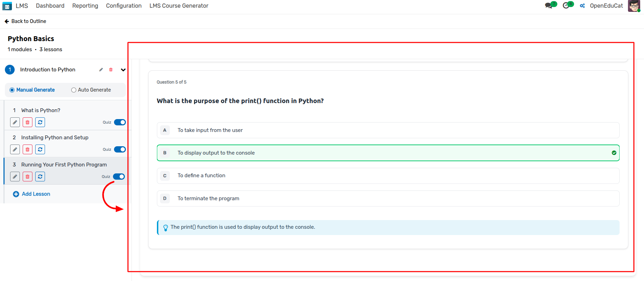The width and height of the screenshot is (644, 281).
Task: Open the chat messages icon
Action: point(549,6)
